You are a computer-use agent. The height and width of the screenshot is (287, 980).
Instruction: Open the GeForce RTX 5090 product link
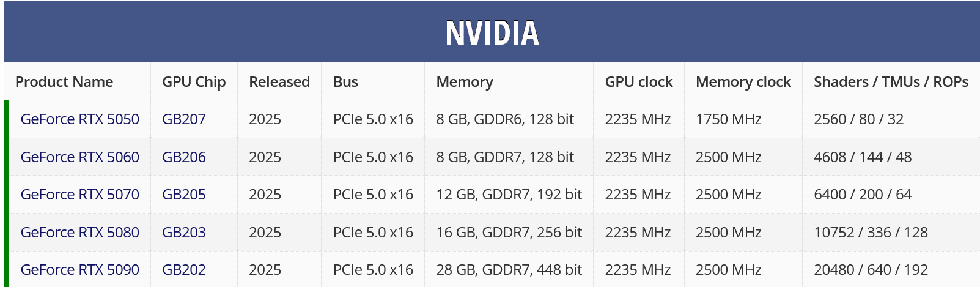pyautogui.click(x=79, y=270)
